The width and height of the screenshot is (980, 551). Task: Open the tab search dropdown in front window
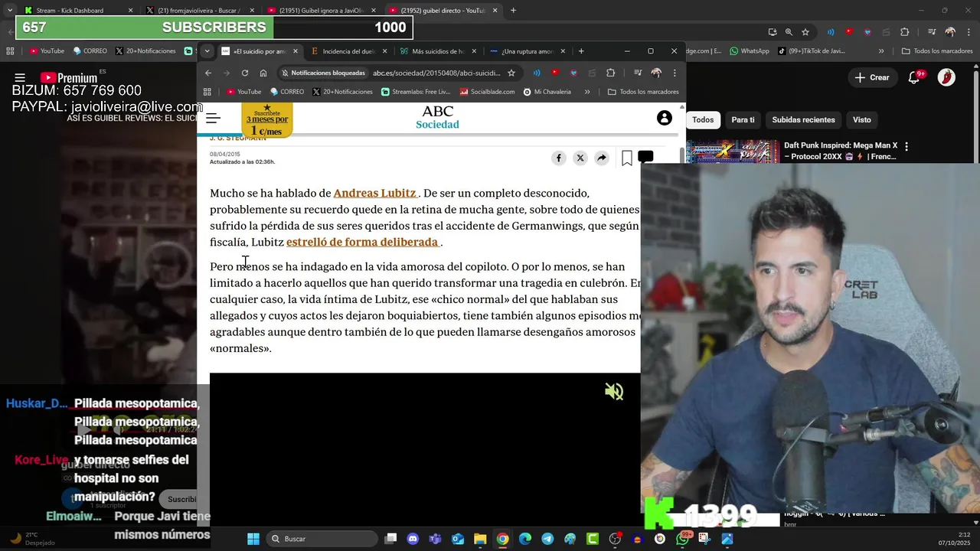tap(207, 51)
